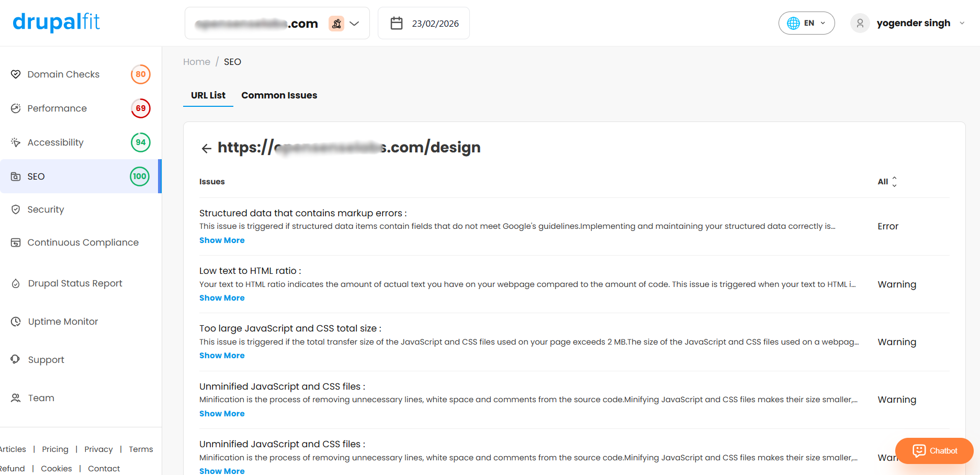Open the domain selector dropdown chevron
Image resolution: width=980 pixels, height=475 pixels.
pos(354,24)
